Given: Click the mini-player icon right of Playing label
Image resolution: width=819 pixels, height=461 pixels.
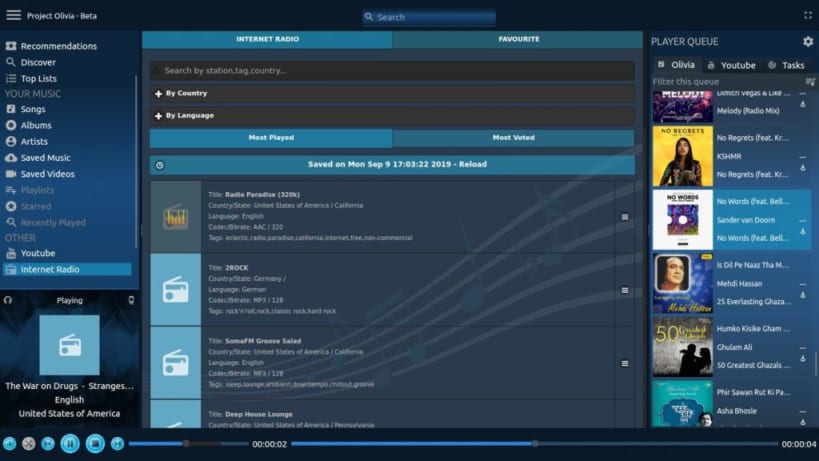Looking at the screenshot, I should coord(131,300).
